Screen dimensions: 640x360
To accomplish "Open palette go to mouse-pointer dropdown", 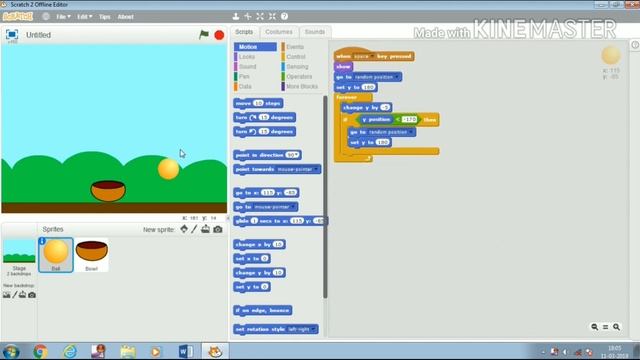I will click(x=293, y=207).
